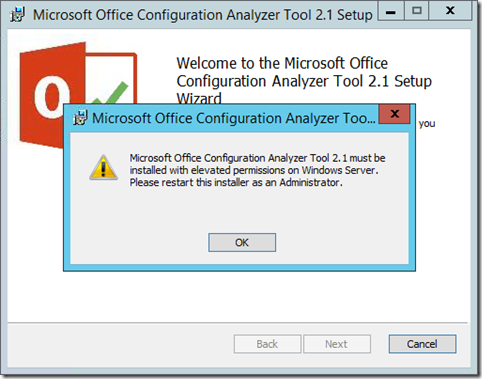Click the partially hidden "you" text

coord(427,123)
